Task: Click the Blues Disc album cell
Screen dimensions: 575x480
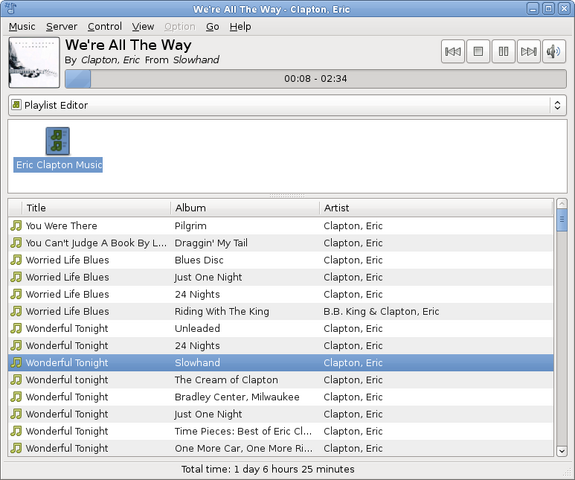Action: pos(199,260)
